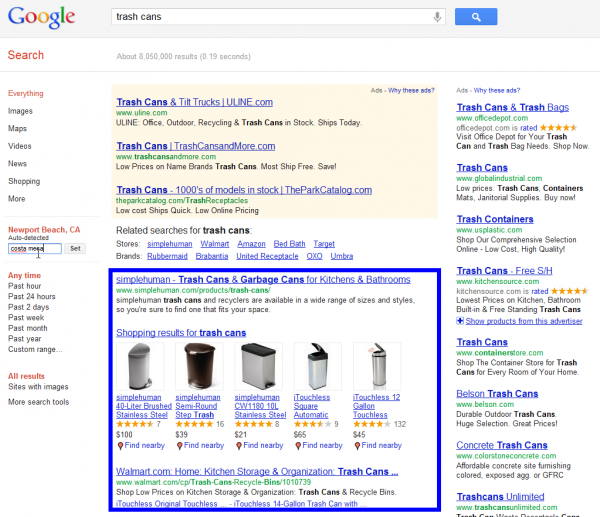Click Find nearby pin under $45 item

click(378, 445)
